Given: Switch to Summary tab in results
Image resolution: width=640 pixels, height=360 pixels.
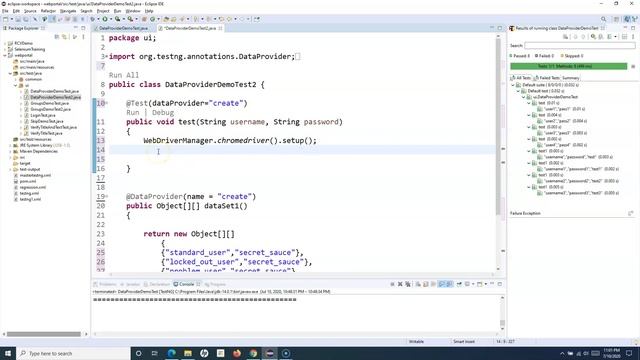Looking at the screenshot, I should 570,78.
